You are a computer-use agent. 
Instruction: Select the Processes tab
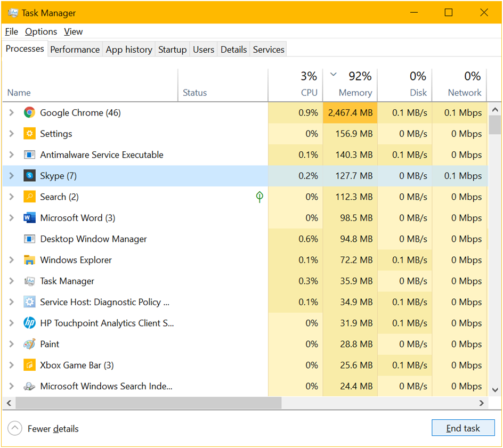(x=25, y=49)
